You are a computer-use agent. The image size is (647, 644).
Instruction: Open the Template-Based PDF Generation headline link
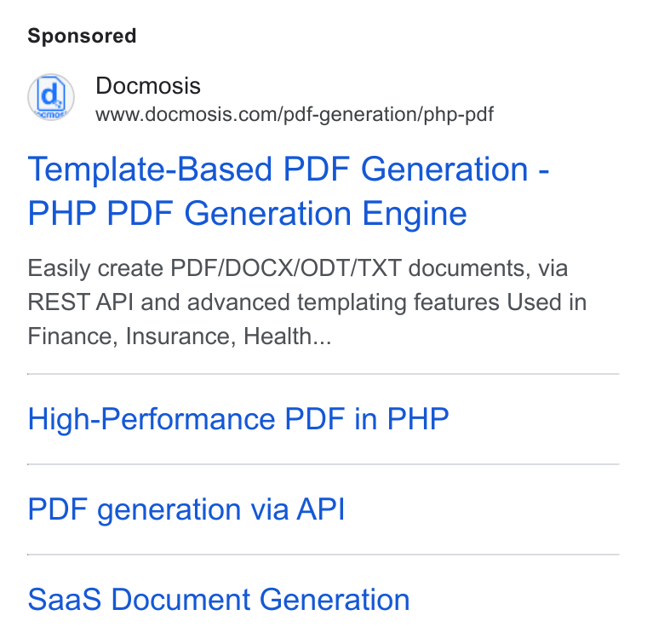(x=289, y=191)
